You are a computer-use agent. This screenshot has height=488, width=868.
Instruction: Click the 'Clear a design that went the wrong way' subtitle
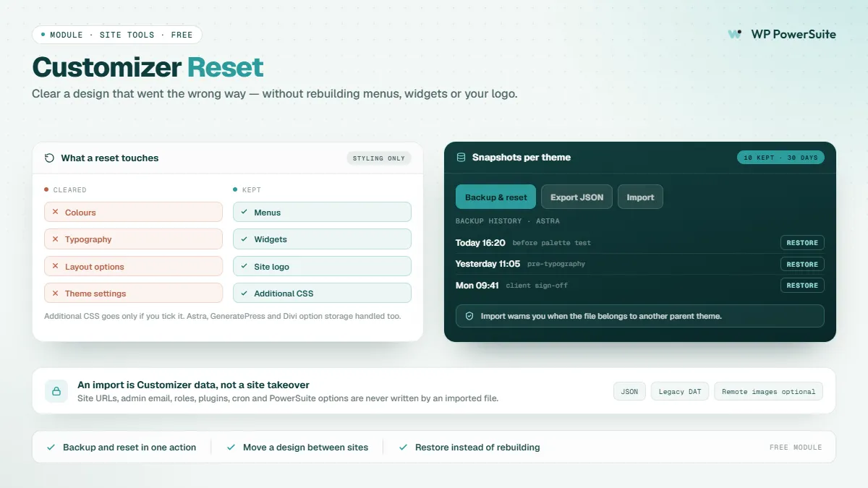coord(275,94)
